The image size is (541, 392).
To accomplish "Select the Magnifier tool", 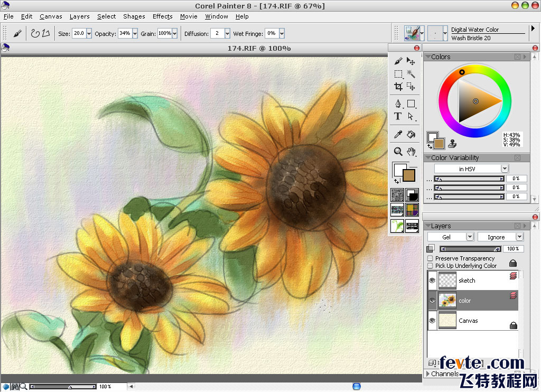I will [398, 151].
